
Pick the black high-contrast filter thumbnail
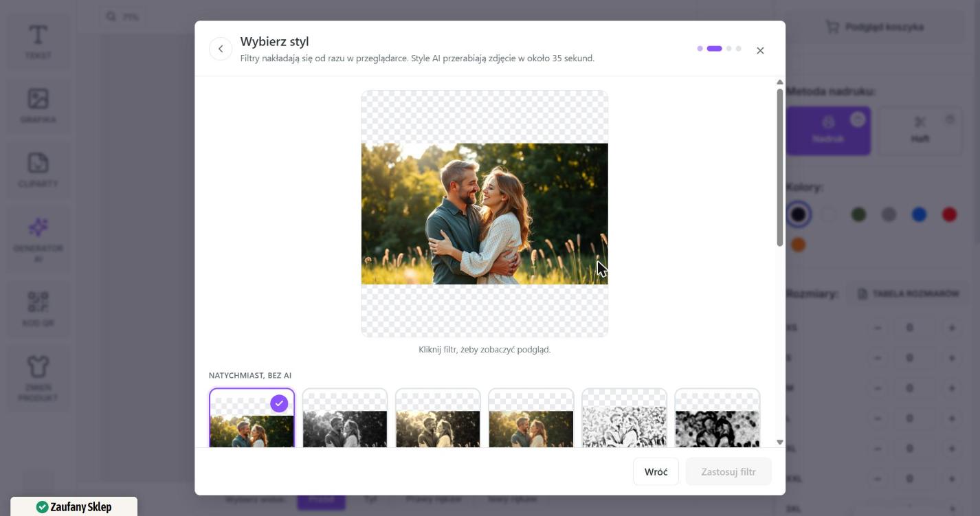717,418
